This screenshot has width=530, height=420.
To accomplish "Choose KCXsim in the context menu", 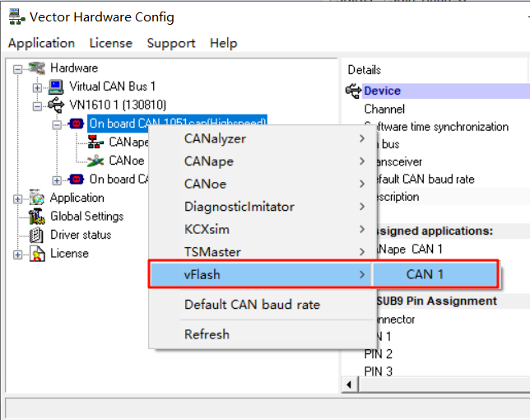I will click(263, 229).
